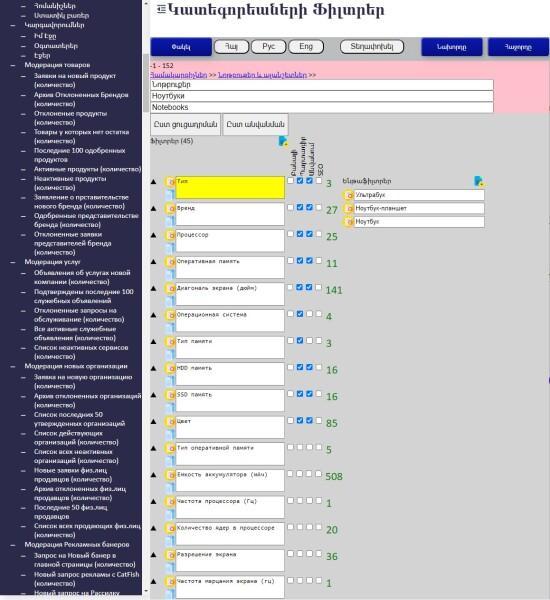Select the Eng language button
Viewport: 550px width, 600px height.
click(306, 47)
